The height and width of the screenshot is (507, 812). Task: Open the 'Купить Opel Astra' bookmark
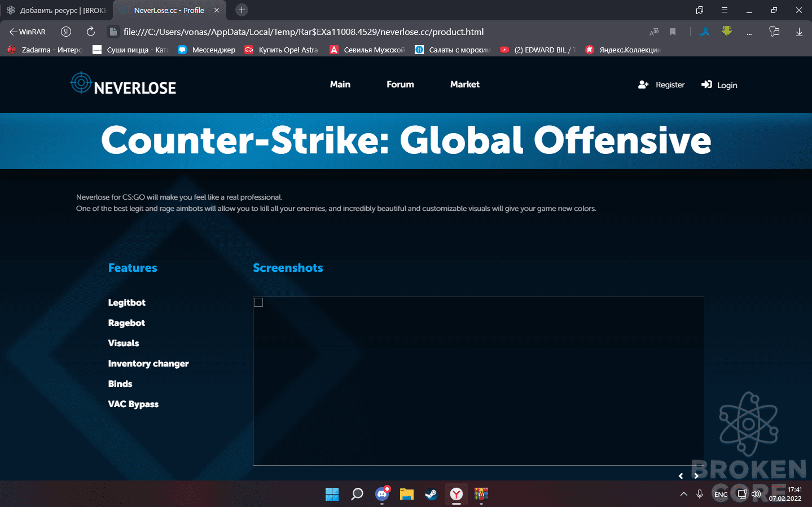tap(281, 50)
